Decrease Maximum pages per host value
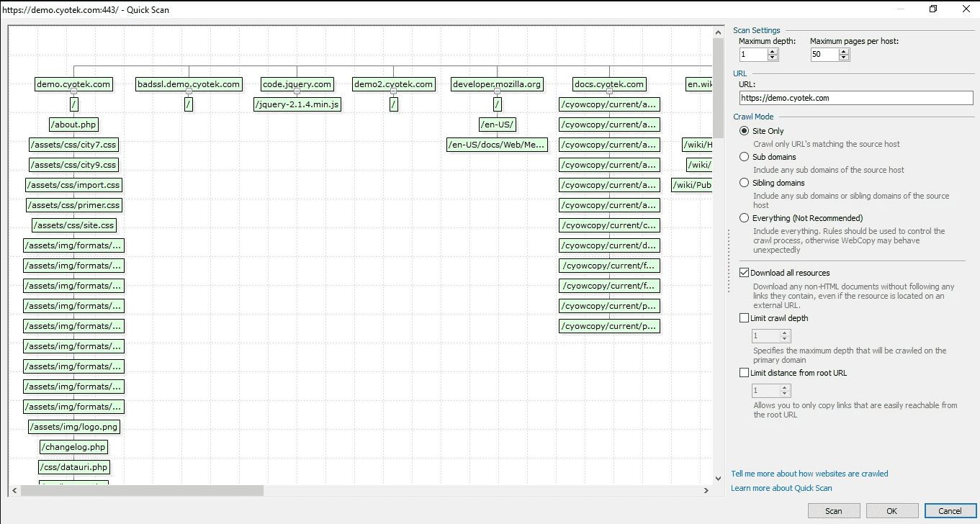The width and height of the screenshot is (980, 524). point(845,57)
